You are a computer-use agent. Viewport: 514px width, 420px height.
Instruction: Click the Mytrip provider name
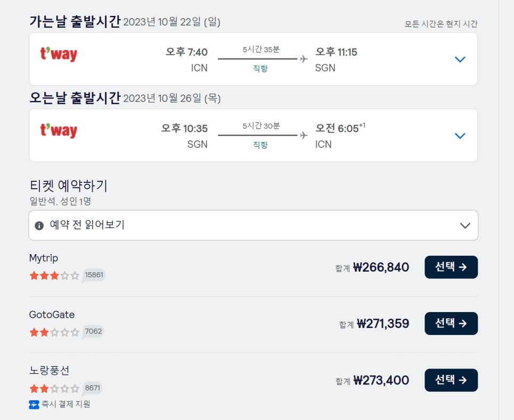(44, 258)
